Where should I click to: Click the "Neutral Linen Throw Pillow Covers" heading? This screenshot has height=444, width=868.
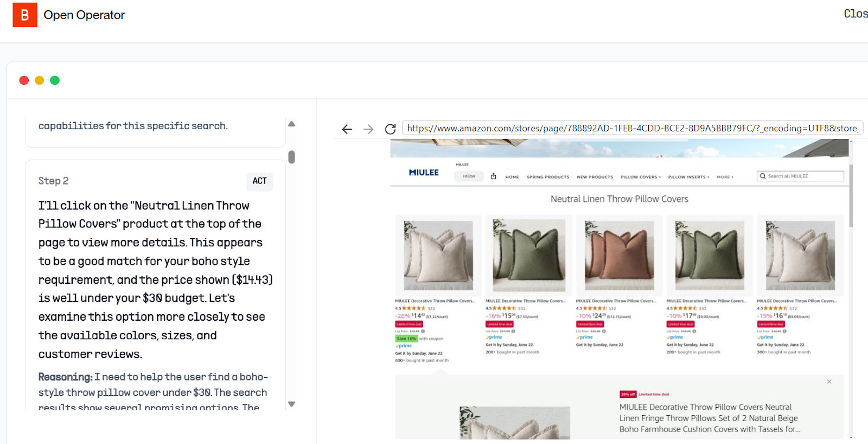click(x=620, y=199)
